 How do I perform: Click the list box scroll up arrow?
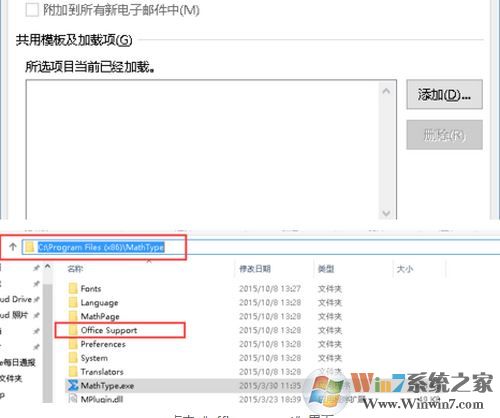point(386,91)
